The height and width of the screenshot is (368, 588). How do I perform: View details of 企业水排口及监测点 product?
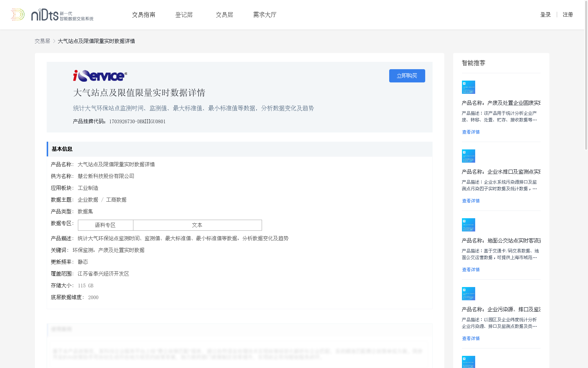click(x=471, y=201)
